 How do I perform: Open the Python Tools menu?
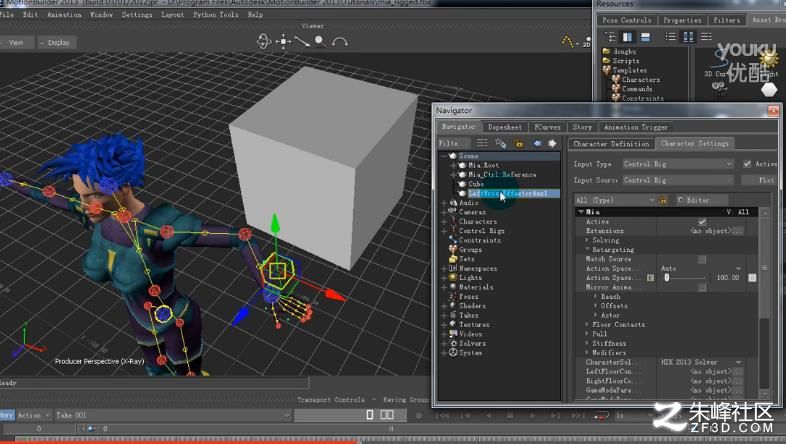pyautogui.click(x=216, y=15)
